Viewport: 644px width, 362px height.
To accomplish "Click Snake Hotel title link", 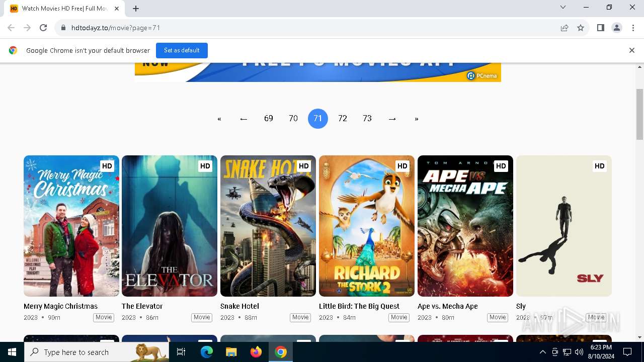I will pyautogui.click(x=239, y=306).
